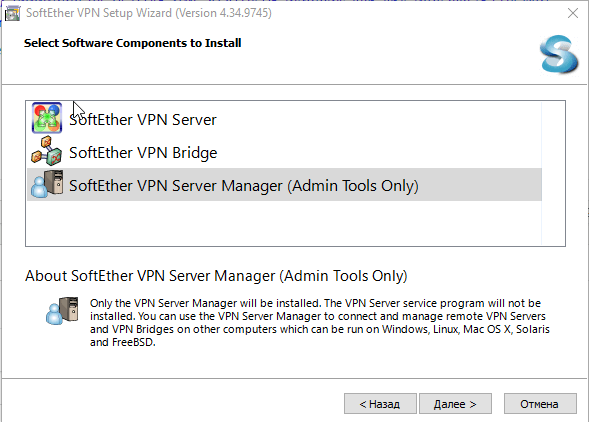Click the SoftEther VPN Bridge network icon
The height and width of the screenshot is (422, 589).
[47, 151]
